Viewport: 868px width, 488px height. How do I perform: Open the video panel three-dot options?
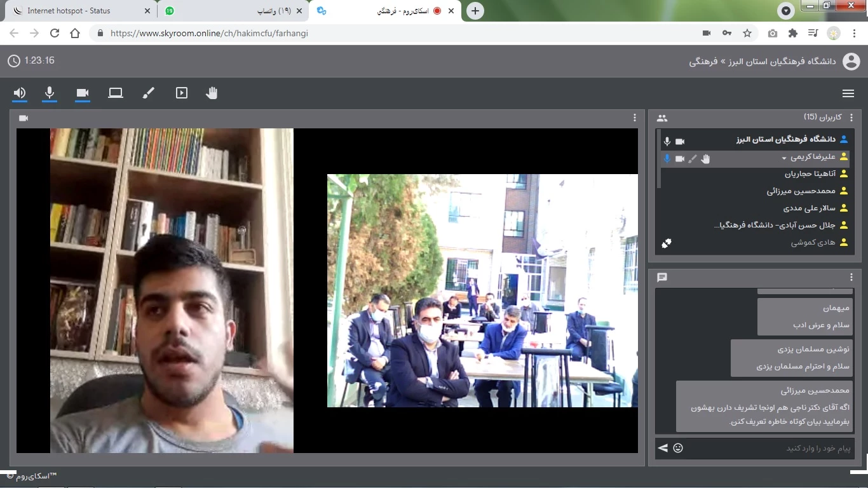coord(634,118)
